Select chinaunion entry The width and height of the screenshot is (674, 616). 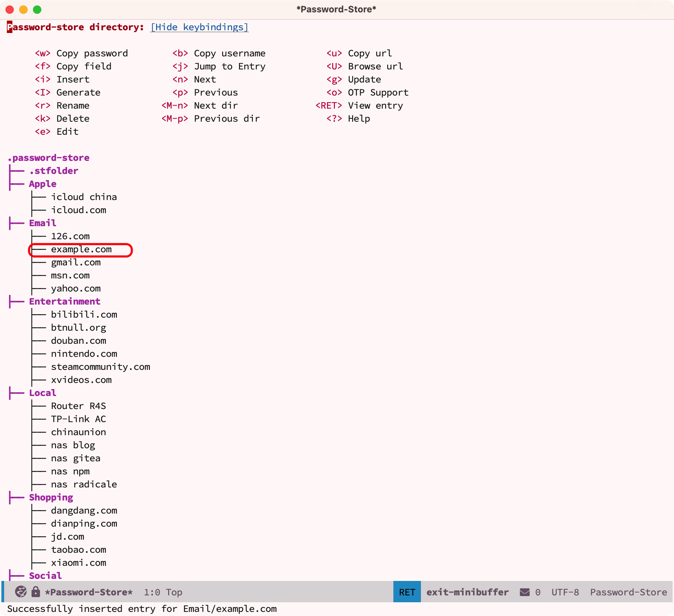78,432
